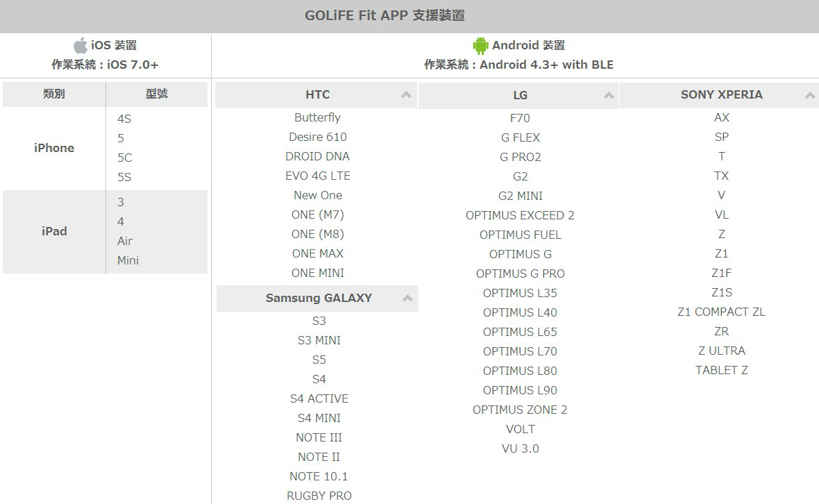Select the SONY XPERIA column header

tap(719, 94)
